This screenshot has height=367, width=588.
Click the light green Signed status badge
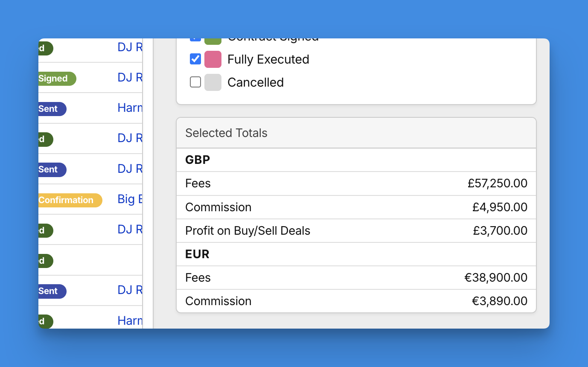pyautogui.click(x=57, y=79)
